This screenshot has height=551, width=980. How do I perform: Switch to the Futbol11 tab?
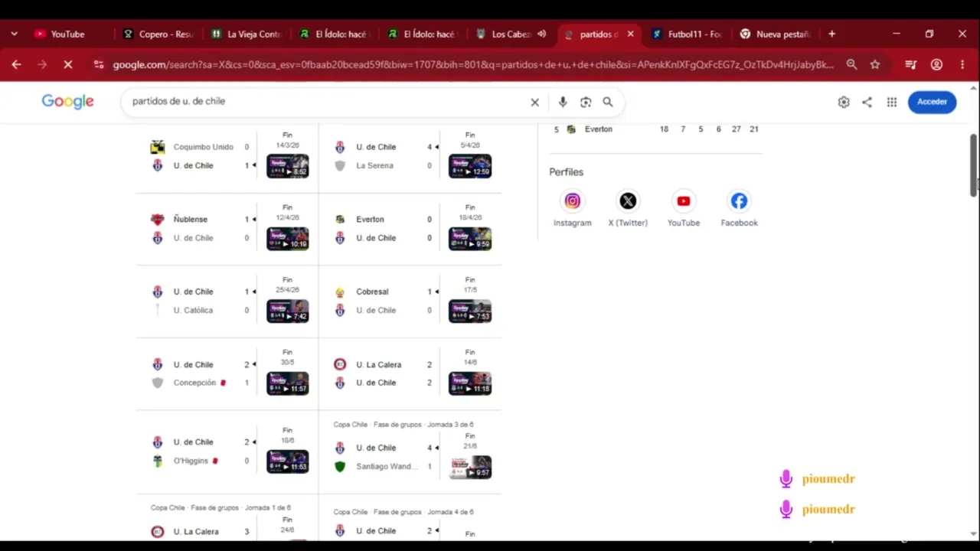point(686,34)
